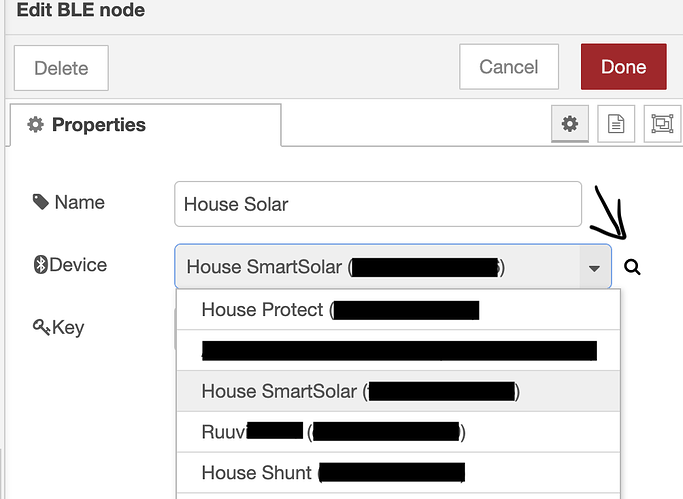Open the node appearance settings icon

[661, 124]
